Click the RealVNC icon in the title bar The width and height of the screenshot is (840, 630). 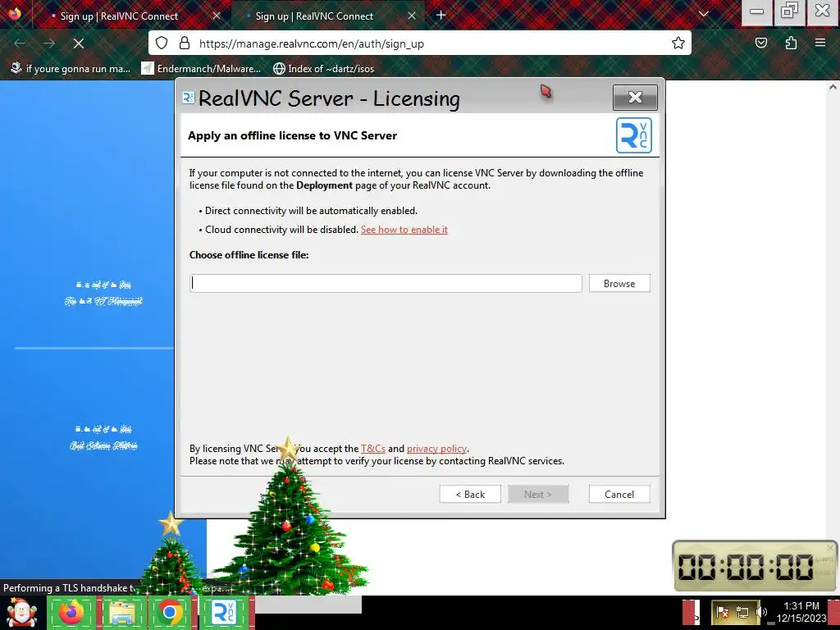(189, 98)
